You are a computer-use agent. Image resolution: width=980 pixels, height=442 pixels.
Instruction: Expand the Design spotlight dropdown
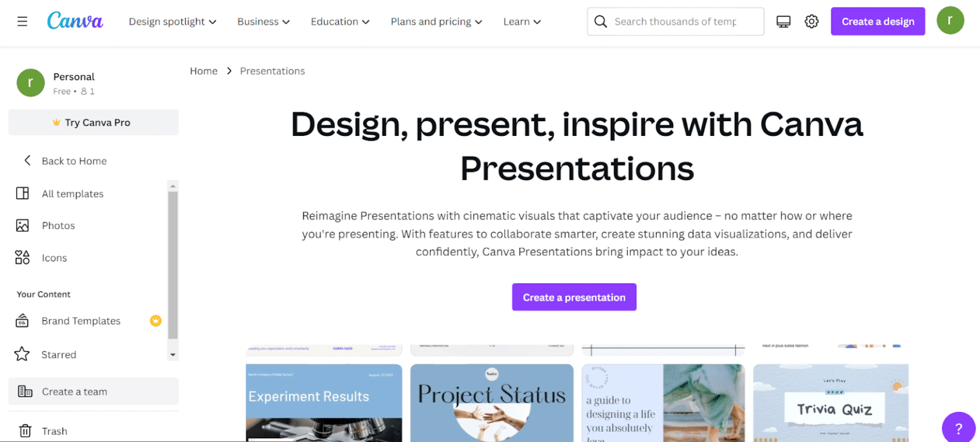click(x=172, y=22)
